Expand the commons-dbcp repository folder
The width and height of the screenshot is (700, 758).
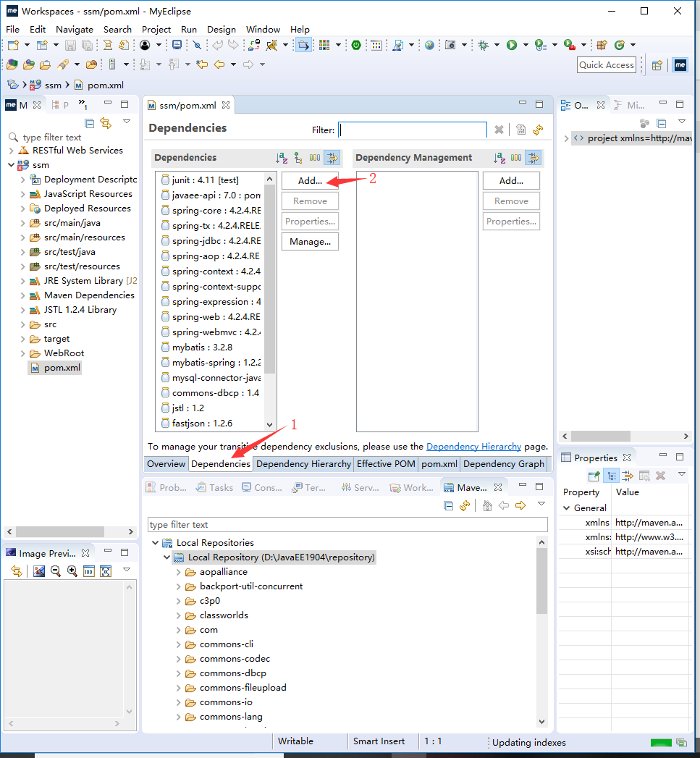(x=178, y=673)
